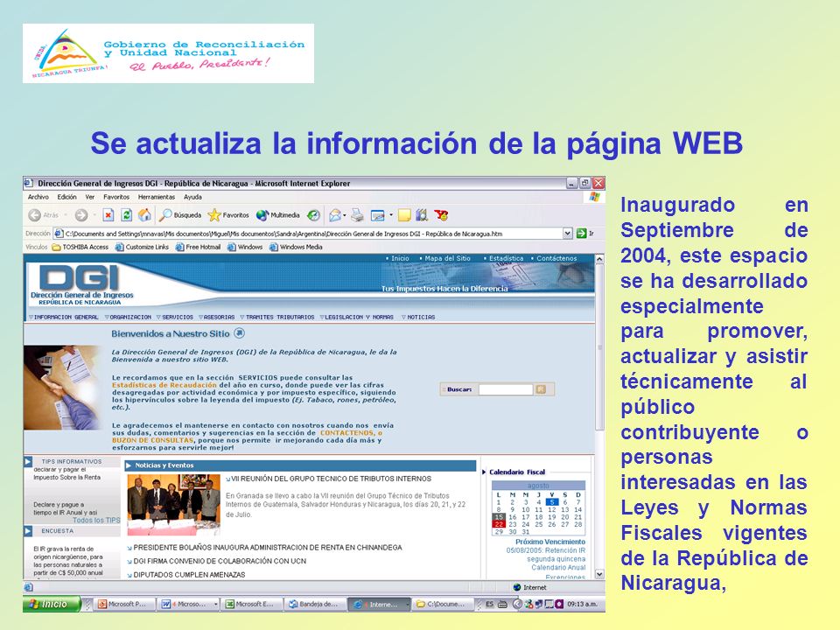
Task: Stop page loading with the red X icon
Action: point(108,215)
